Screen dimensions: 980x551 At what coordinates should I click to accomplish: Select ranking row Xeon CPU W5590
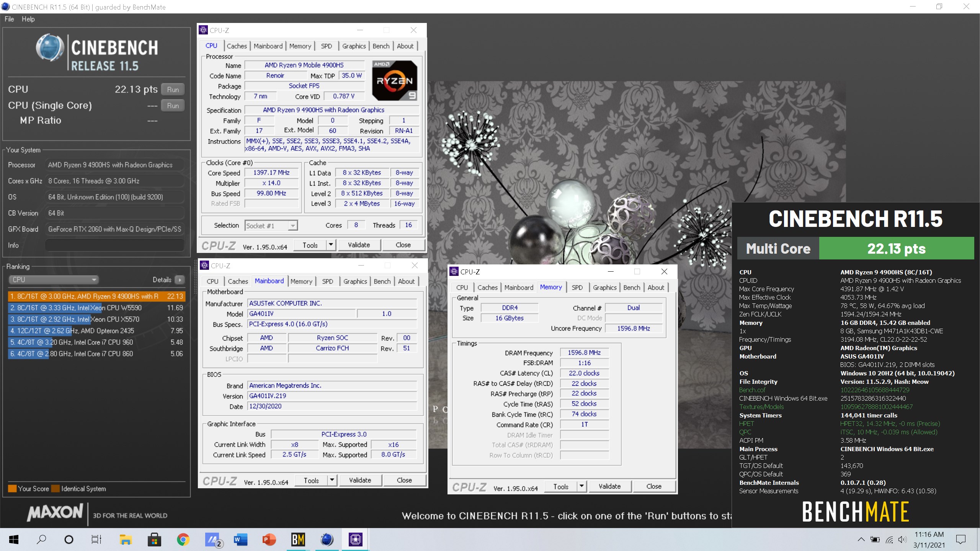point(96,308)
